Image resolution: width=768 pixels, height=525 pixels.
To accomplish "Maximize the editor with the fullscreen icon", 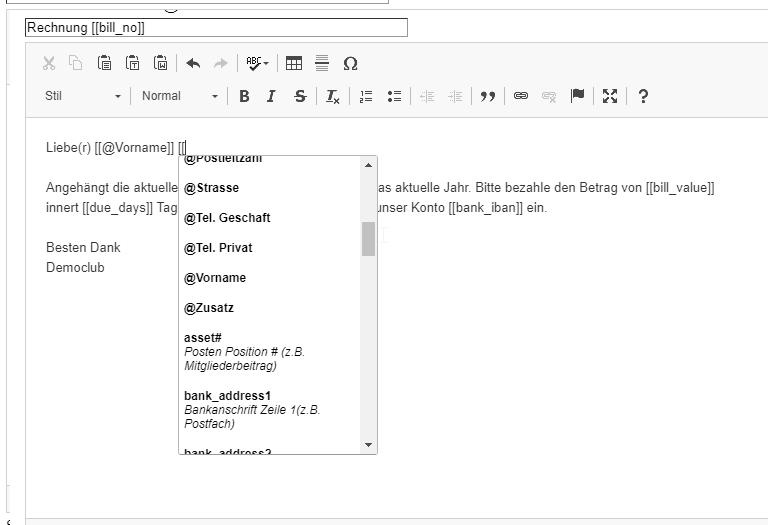I will click(x=610, y=96).
